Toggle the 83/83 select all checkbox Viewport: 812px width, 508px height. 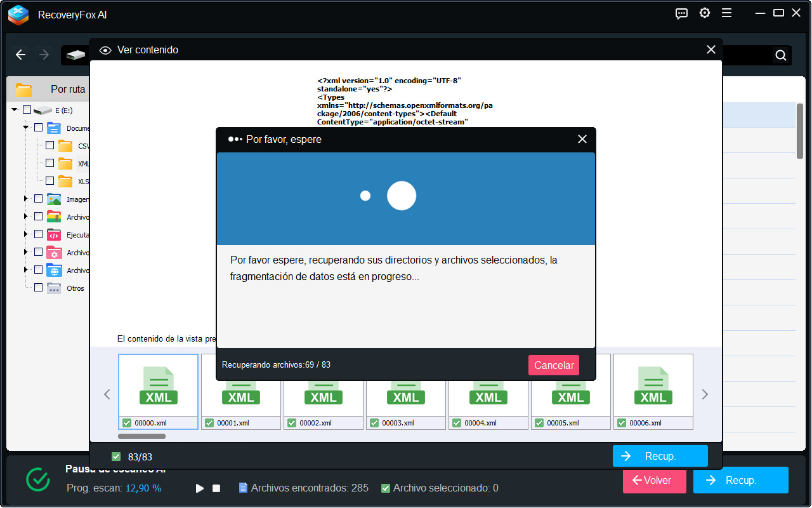(116, 457)
